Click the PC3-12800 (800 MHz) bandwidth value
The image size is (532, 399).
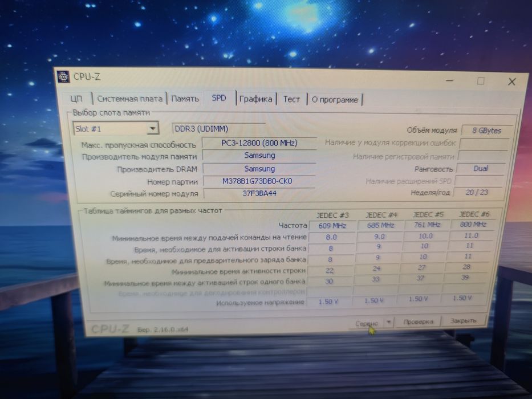pos(259,143)
